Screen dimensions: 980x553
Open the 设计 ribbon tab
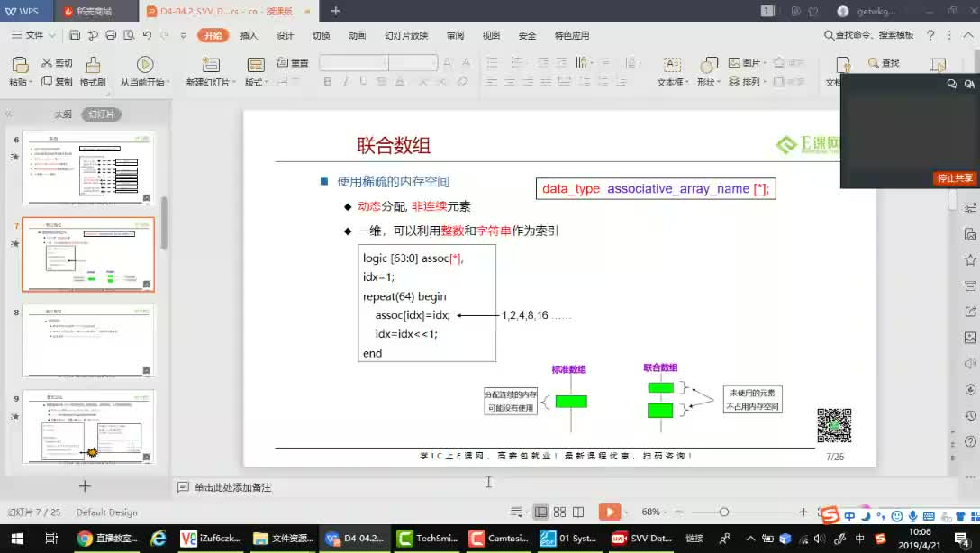click(285, 36)
